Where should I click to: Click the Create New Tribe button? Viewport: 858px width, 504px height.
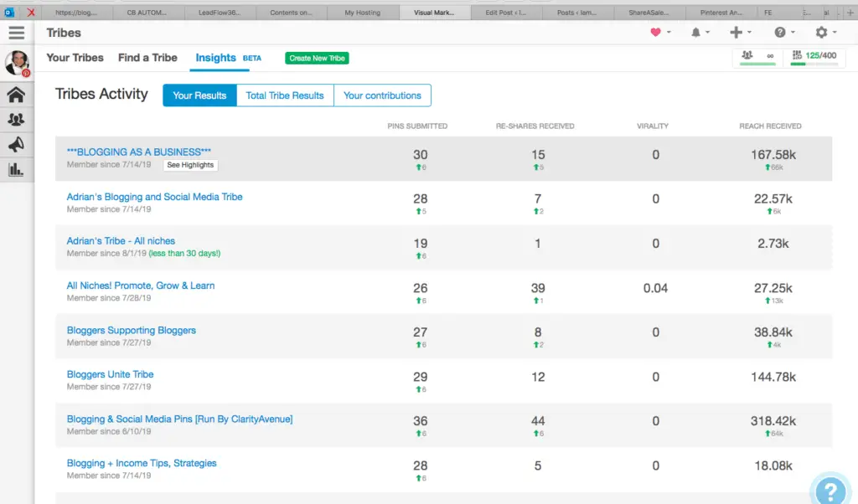(317, 58)
